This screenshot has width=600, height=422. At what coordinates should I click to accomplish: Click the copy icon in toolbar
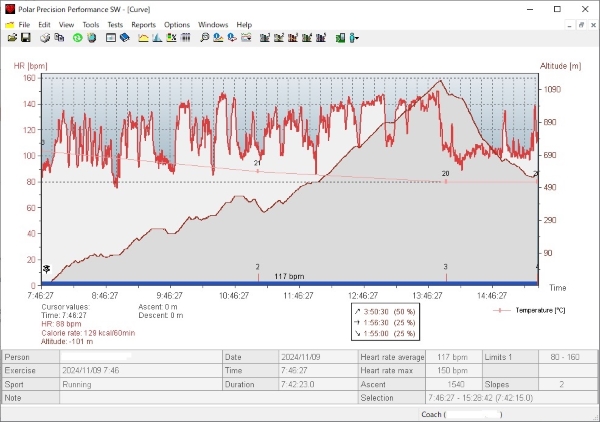59,37
